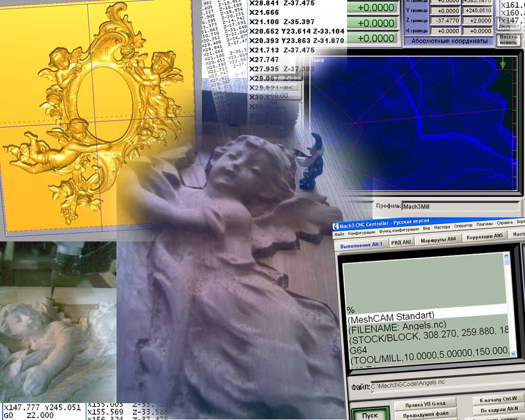Viewport: 525px width, 420px height.
Task: Click the Z границы value +2.0000
Action: tap(478, 21)
